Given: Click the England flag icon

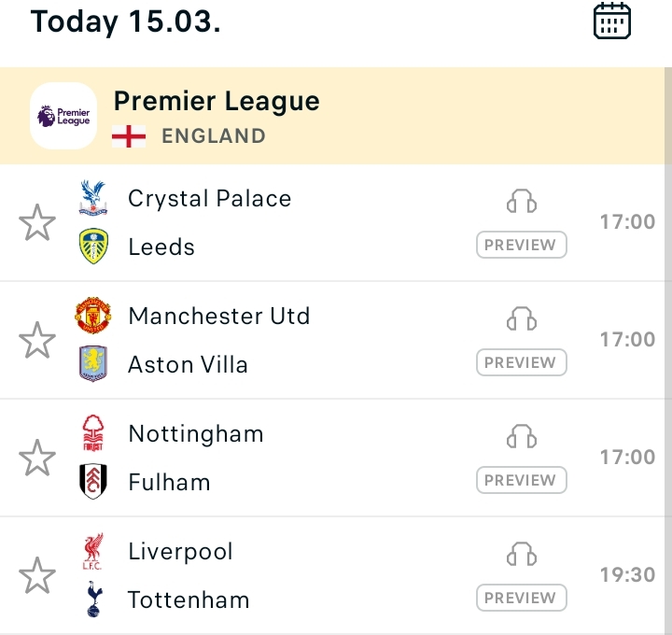Looking at the screenshot, I should 129,136.
